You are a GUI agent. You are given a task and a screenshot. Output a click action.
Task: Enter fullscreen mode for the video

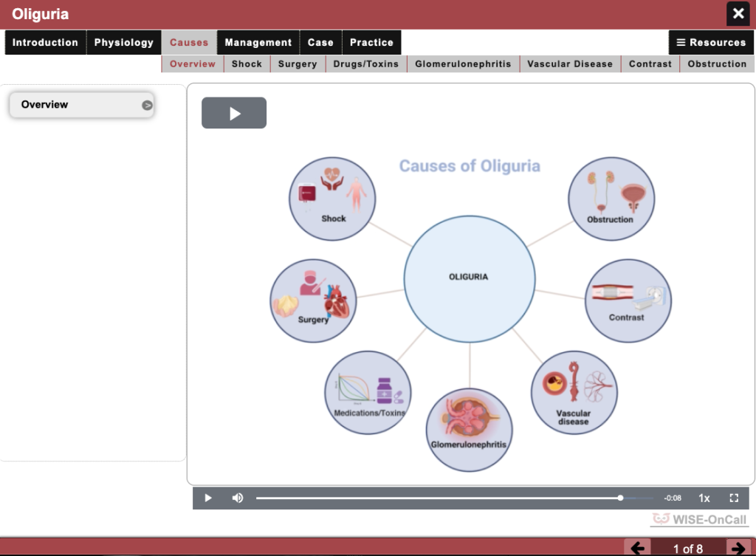[733, 498]
